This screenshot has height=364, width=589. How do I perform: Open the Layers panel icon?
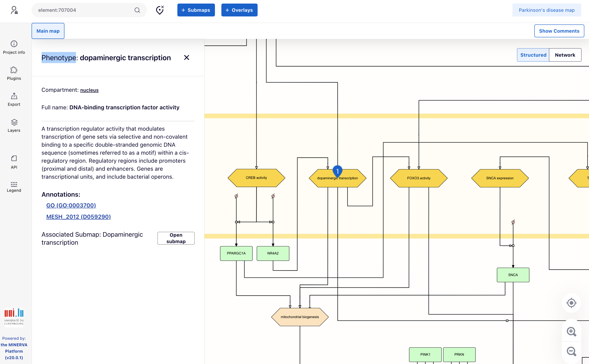[x=14, y=125]
